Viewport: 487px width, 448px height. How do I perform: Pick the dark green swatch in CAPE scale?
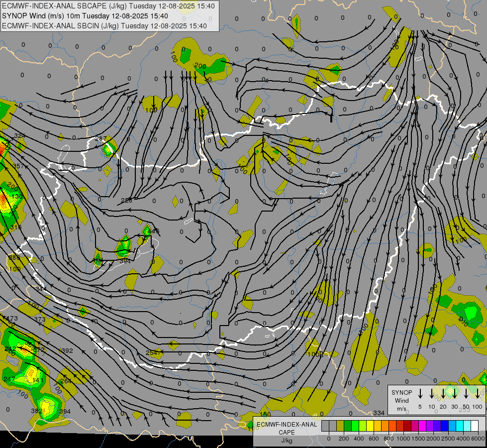tap(348, 426)
